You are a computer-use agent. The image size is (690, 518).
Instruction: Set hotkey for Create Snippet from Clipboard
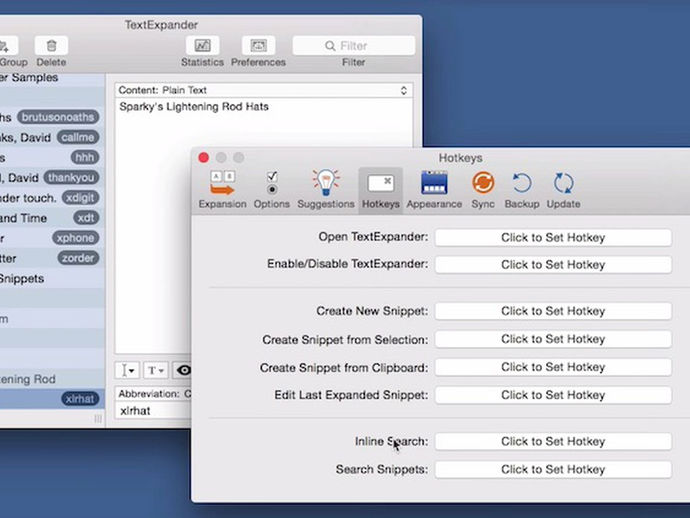click(553, 367)
